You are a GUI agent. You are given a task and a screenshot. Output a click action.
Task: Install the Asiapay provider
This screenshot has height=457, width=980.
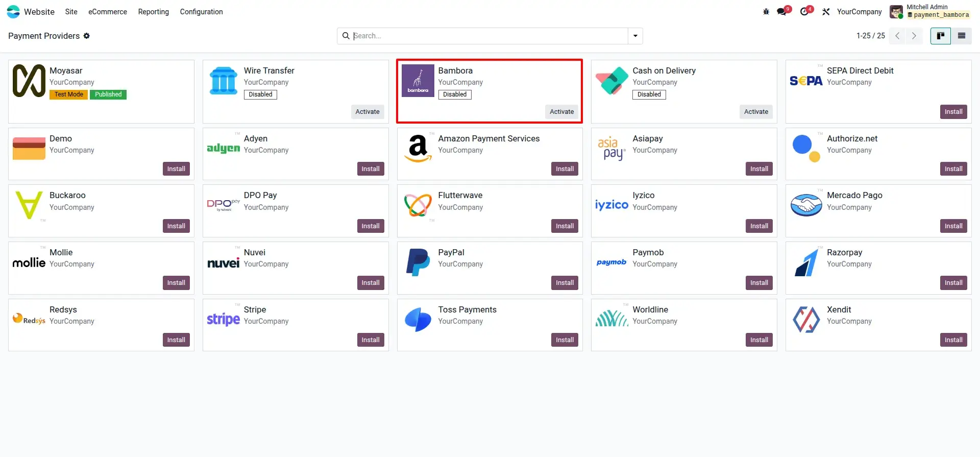point(759,169)
